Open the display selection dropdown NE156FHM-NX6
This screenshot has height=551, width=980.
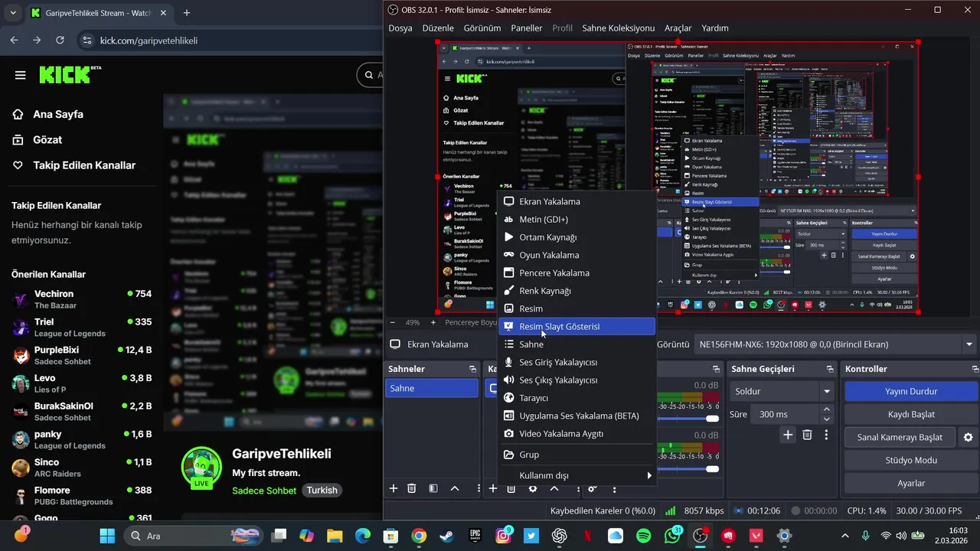tap(836, 344)
